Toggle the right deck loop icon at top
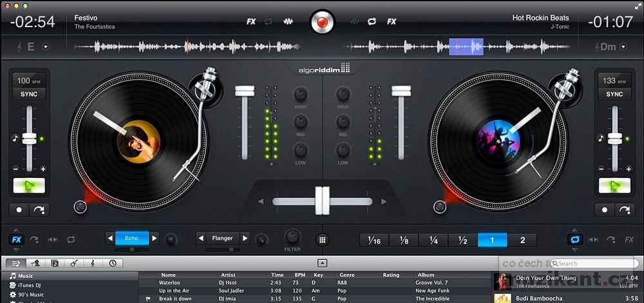The width and height of the screenshot is (644, 303). [x=372, y=21]
